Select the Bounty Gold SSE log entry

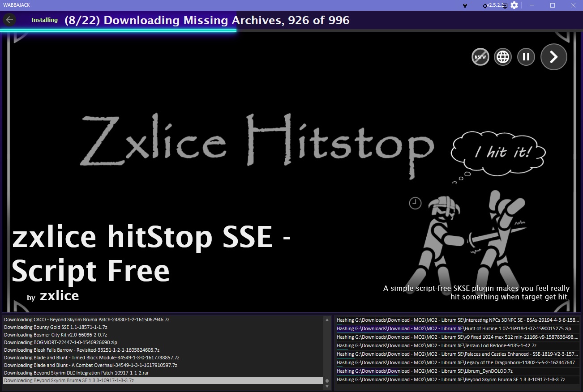[163, 327]
